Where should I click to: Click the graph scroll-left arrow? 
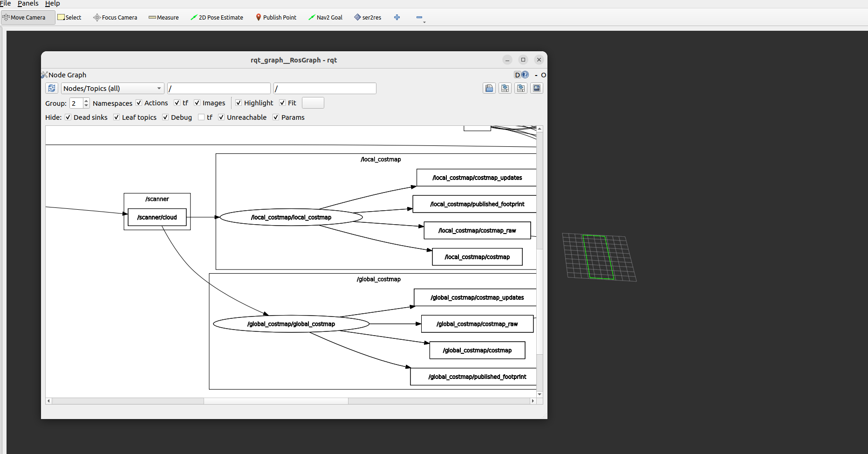point(48,401)
